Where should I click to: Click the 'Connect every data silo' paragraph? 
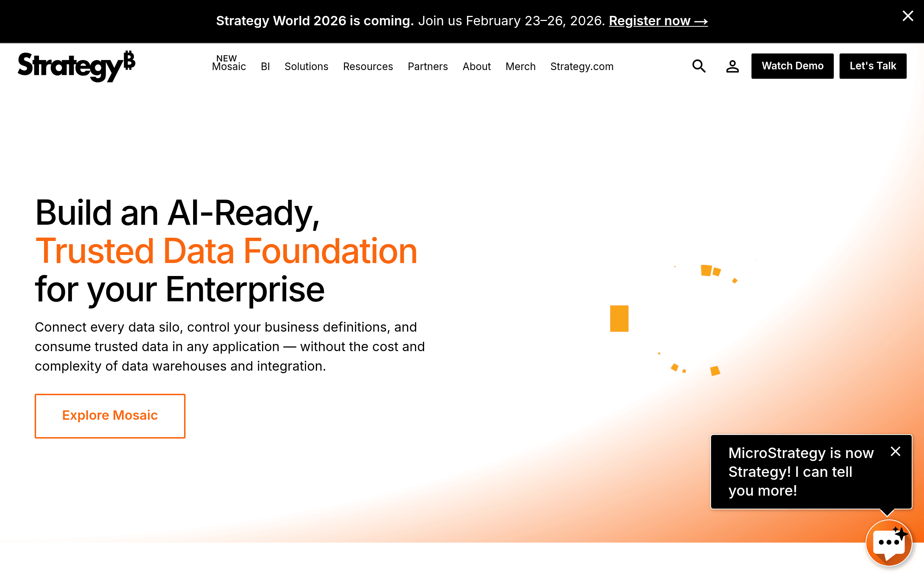click(230, 347)
